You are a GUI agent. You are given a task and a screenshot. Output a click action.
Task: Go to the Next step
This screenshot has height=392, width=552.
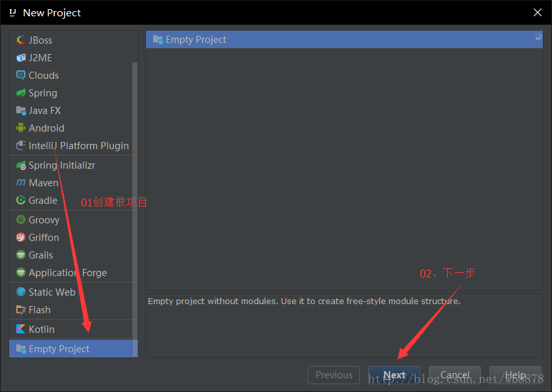394,375
